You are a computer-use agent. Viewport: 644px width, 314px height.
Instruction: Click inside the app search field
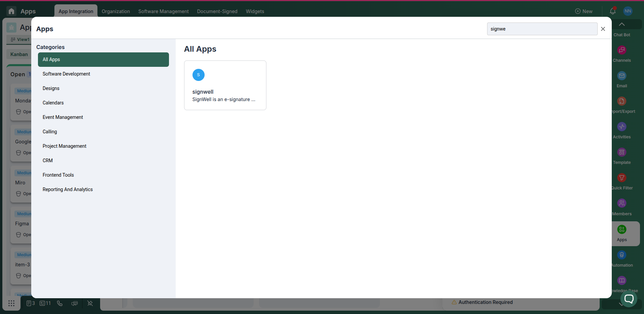pos(542,29)
